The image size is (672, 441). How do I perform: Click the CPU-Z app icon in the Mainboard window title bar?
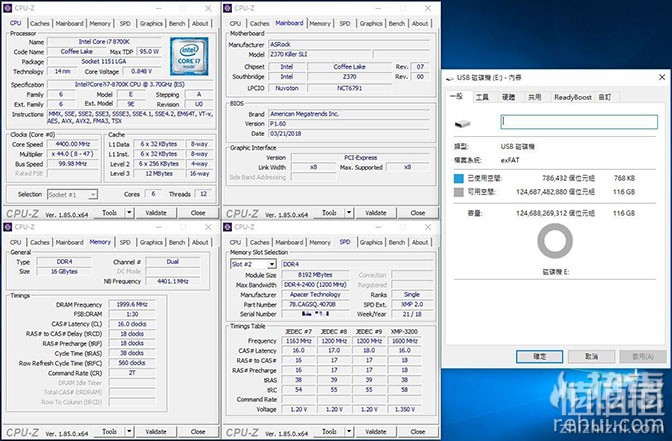[x=228, y=8]
